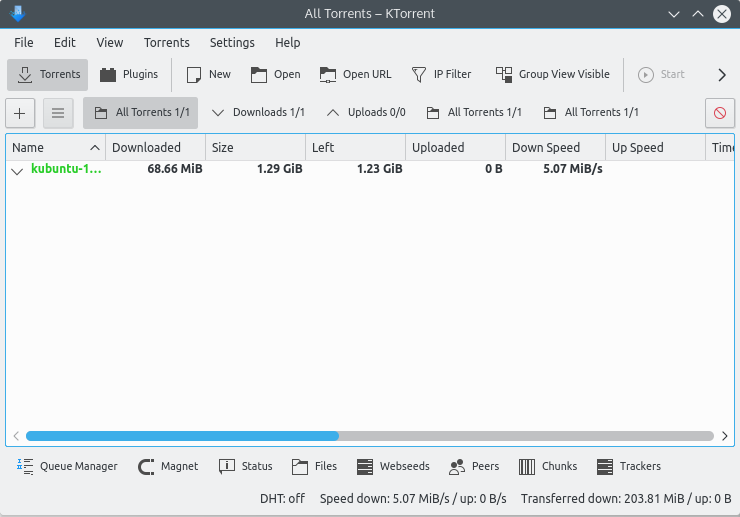
Task: Open the IP Filter tool
Action: 440,74
